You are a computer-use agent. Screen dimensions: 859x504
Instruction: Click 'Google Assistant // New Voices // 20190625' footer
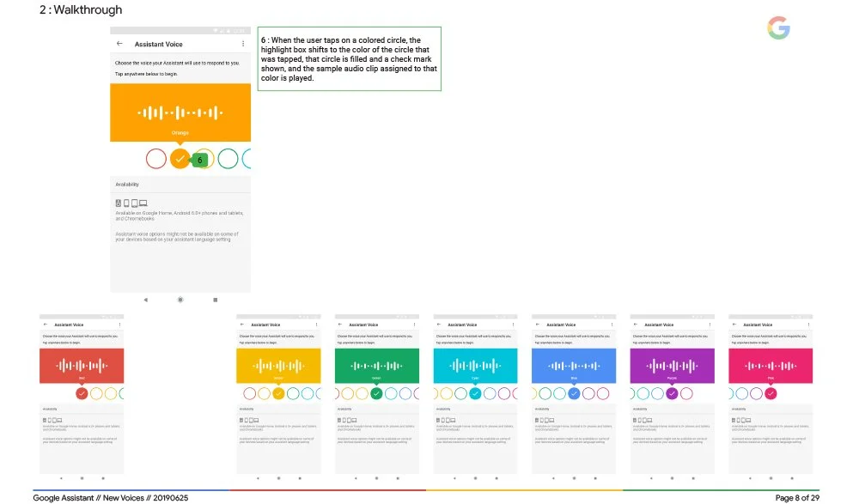pyautogui.click(x=111, y=497)
